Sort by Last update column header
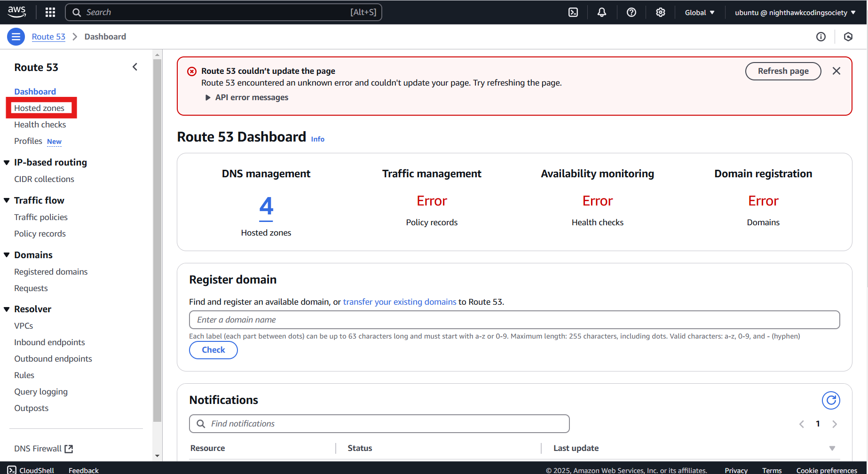 (x=576, y=448)
